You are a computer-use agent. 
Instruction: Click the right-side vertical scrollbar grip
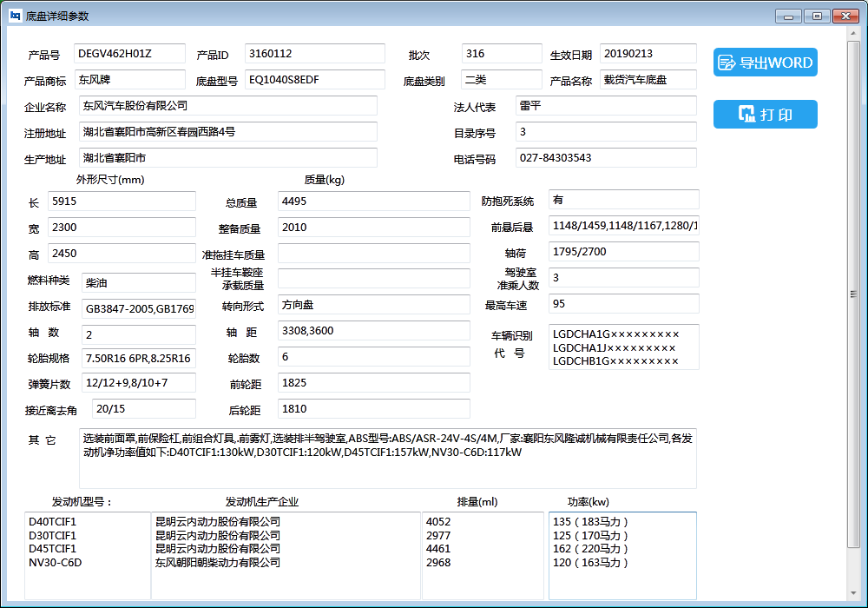tap(853, 293)
